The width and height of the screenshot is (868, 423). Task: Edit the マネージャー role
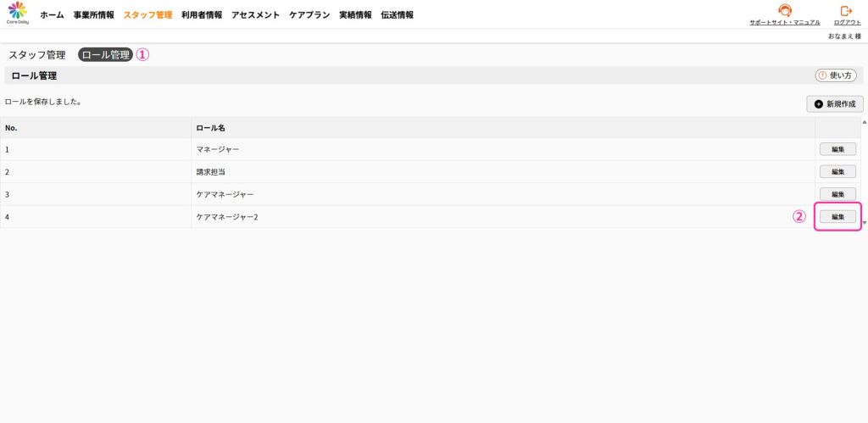point(837,149)
